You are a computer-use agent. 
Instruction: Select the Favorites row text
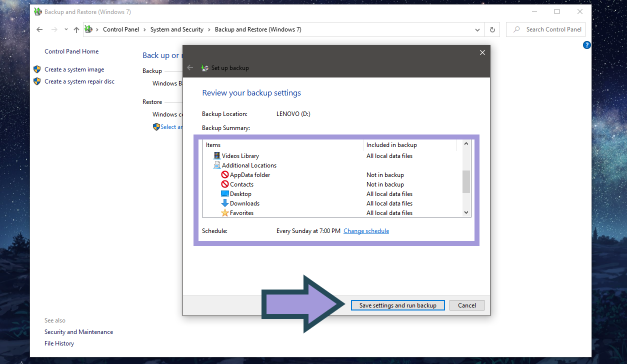click(x=241, y=213)
